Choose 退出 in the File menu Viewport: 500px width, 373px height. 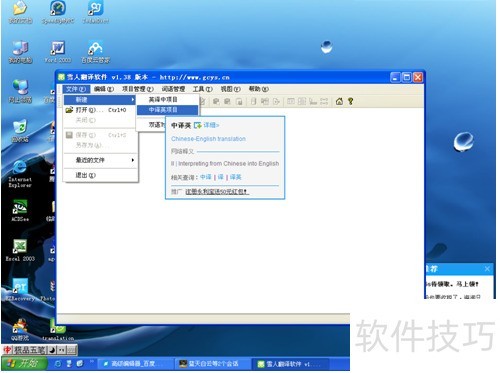[x=100, y=175]
